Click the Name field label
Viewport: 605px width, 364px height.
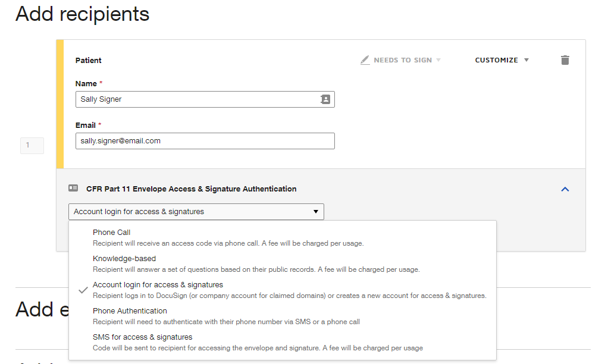[x=86, y=84]
